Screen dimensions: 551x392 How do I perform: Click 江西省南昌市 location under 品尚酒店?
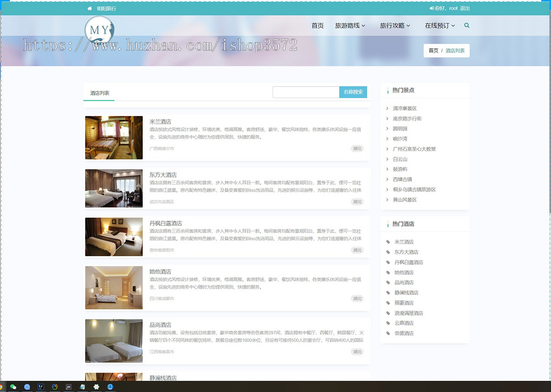[162, 352]
